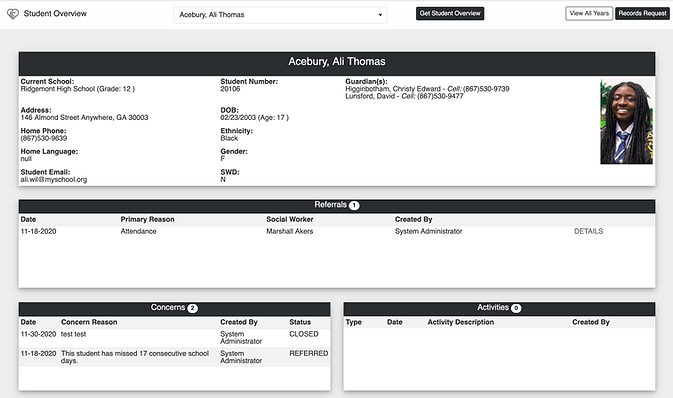The width and height of the screenshot is (673, 398).
Task: Click the Activity Description column header
Action: 461,322
